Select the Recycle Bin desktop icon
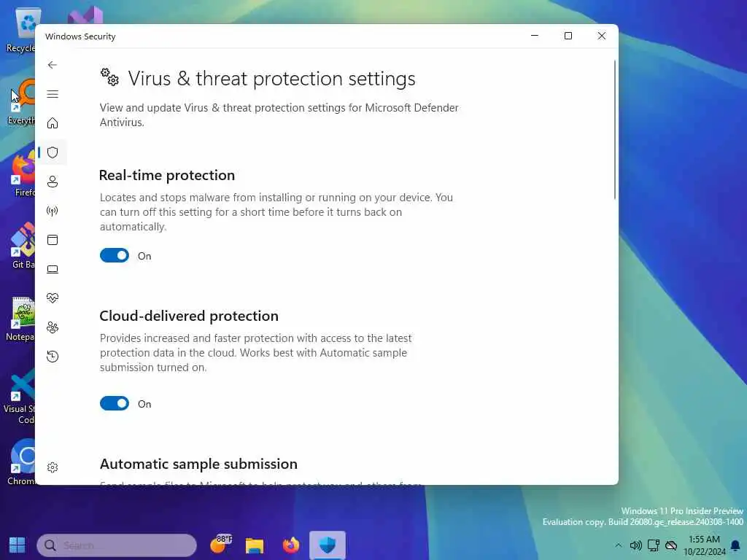Screen dimensions: 747x560 click(21, 31)
